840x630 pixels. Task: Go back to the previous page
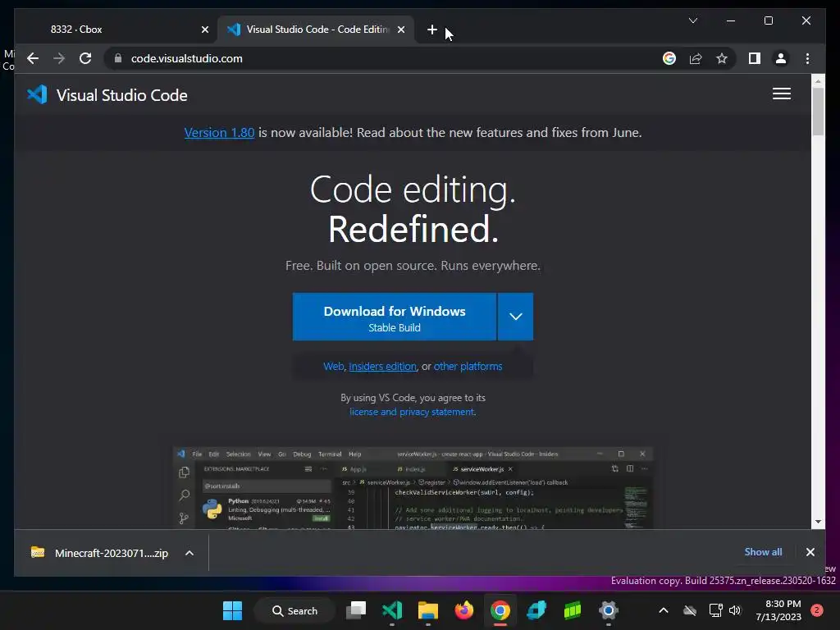pos(33,58)
